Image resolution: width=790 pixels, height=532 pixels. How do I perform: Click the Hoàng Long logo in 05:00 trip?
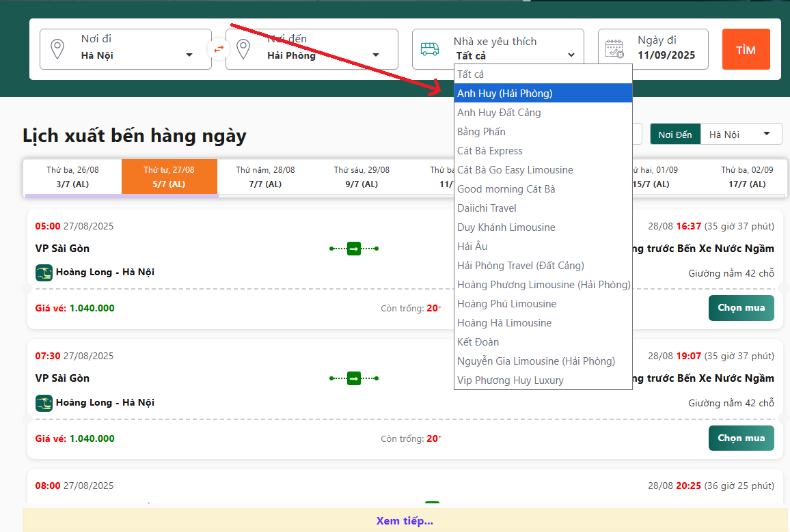pyautogui.click(x=44, y=272)
